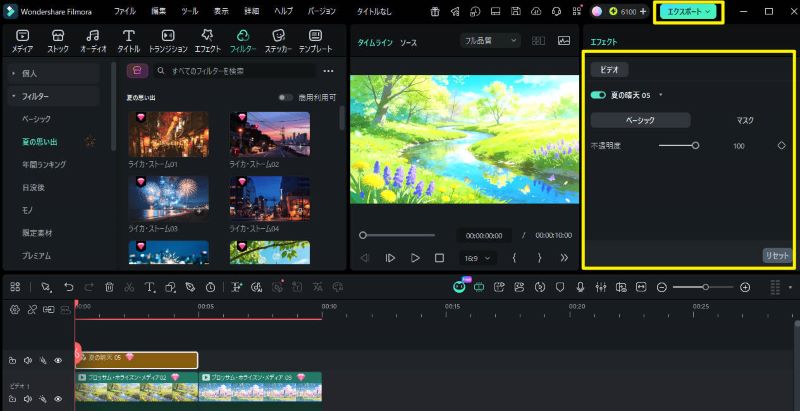Screen dimensions: 800x411
Task: Switch to the マスク tab
Action: click(745, 120)
